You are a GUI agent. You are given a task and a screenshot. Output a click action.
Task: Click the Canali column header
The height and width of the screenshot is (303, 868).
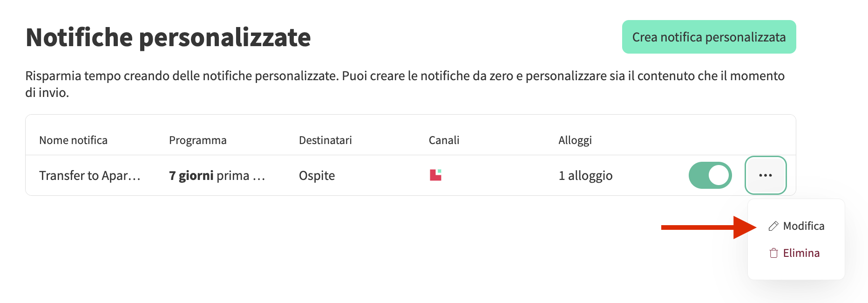(444, 140)
